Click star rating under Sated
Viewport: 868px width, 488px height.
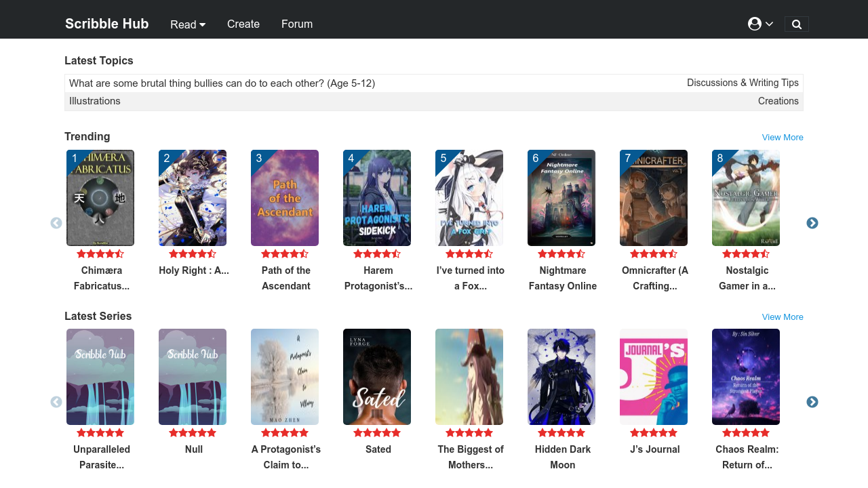coord(377,433)
